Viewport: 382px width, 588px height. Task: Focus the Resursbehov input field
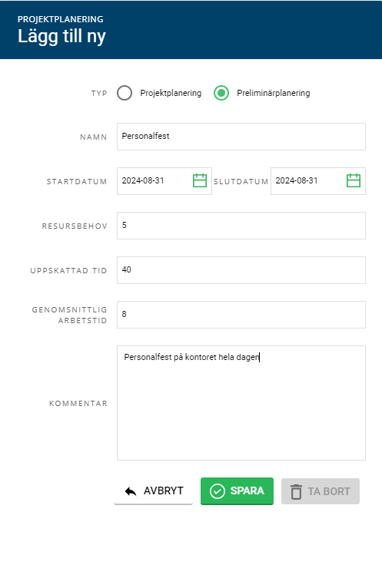[x=241, y=226]
